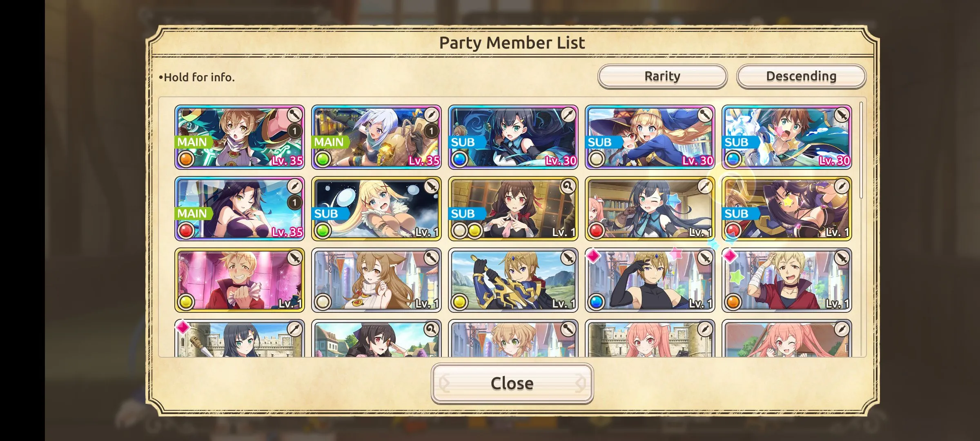The height and width of the screenshot is (441, 980).
Task: Tap the red element orb on the swimsuit MAIN card
Action: tap(186, 230)
